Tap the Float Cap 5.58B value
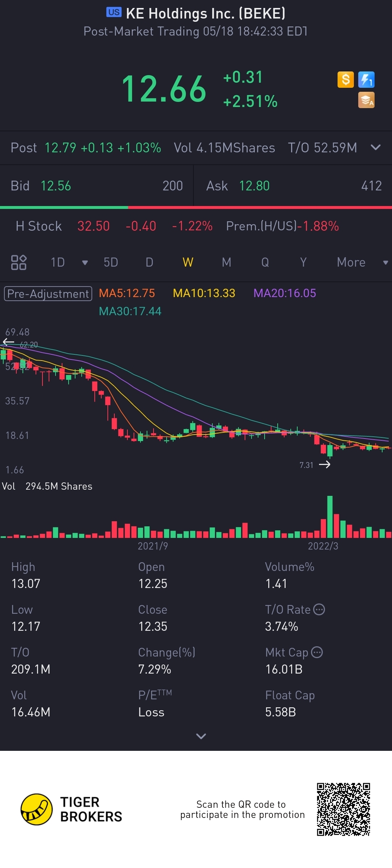The height and width of the screenshot is (868, 392). (x=281, y=712)
